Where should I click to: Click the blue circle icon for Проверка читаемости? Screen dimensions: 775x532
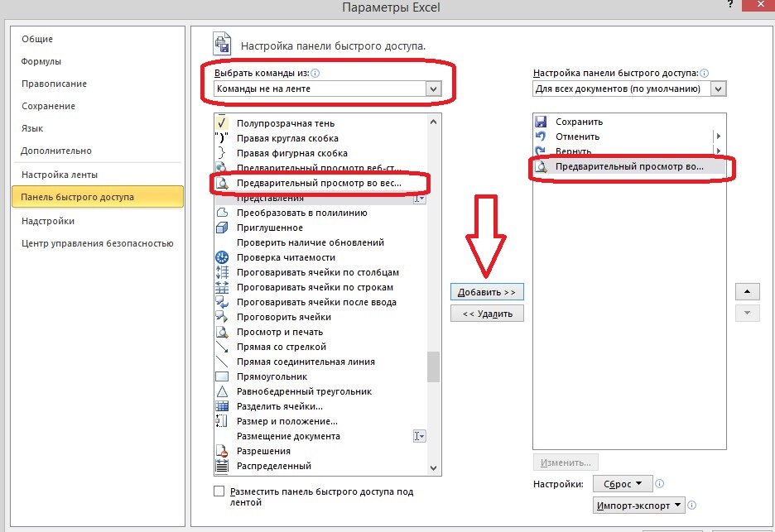222,256
